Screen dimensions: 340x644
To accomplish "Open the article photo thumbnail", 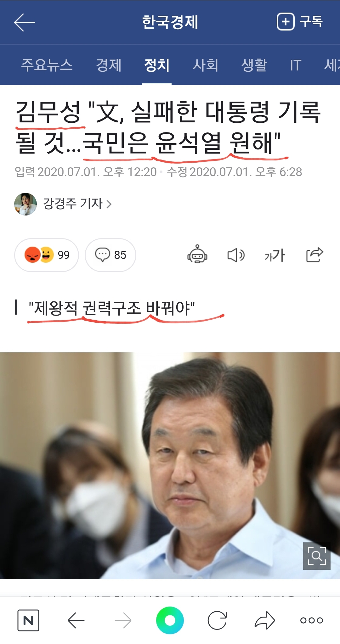I will tap(170, 466).
